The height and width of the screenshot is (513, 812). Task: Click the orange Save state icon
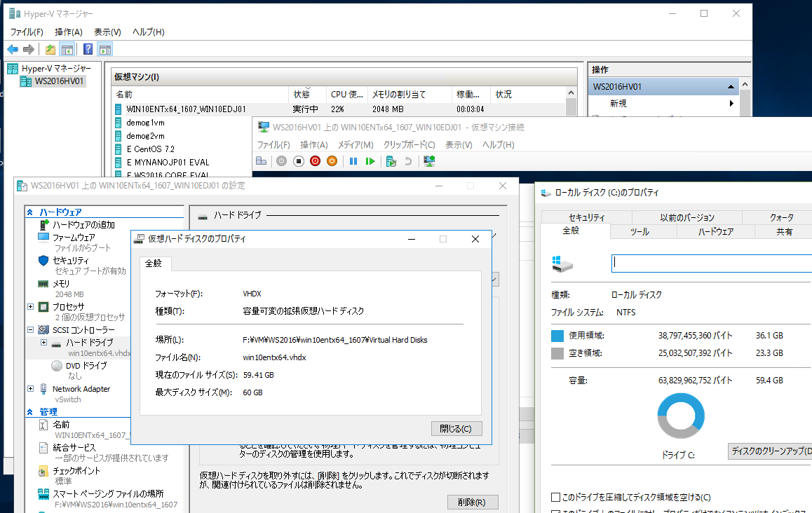tap(332, 161)
